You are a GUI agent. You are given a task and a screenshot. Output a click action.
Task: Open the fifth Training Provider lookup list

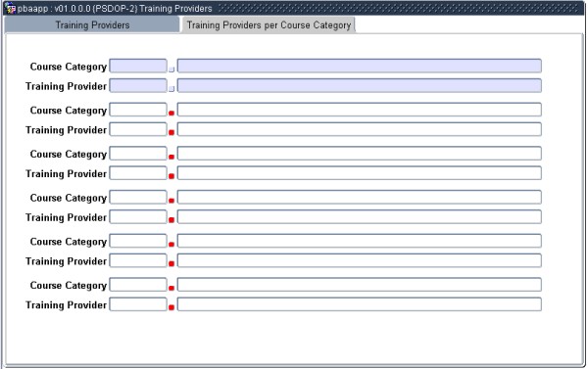171,263
